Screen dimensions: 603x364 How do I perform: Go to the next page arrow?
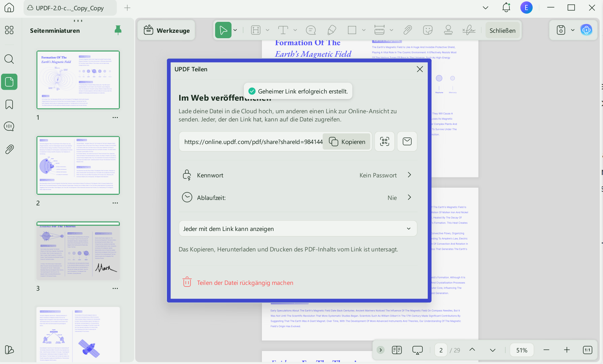pos(492,350)
